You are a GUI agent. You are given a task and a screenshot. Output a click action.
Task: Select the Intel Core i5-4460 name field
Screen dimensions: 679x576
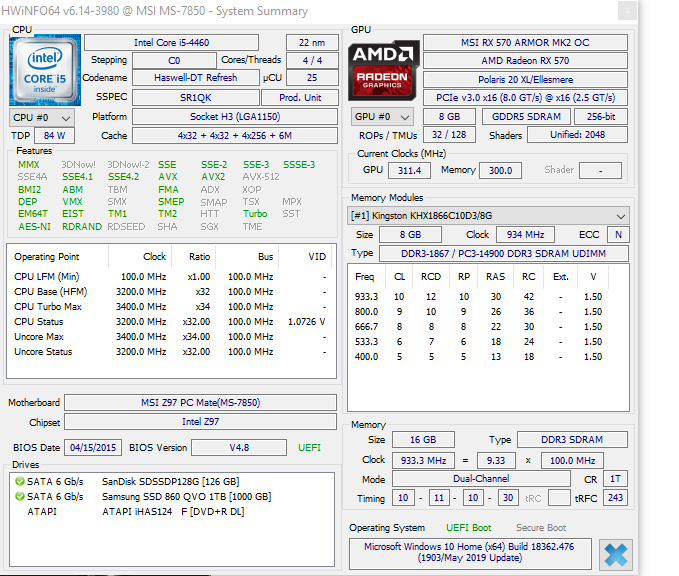[x=171, y=43]
